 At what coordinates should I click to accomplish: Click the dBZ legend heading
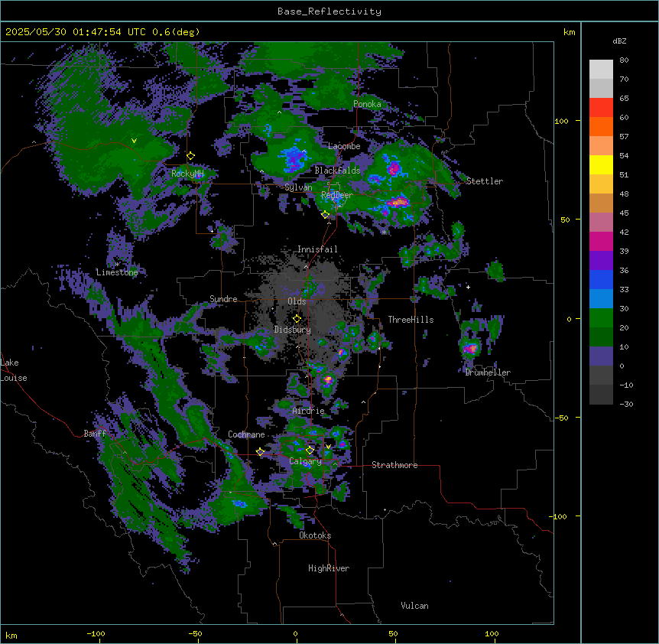(x=619, y=41)
